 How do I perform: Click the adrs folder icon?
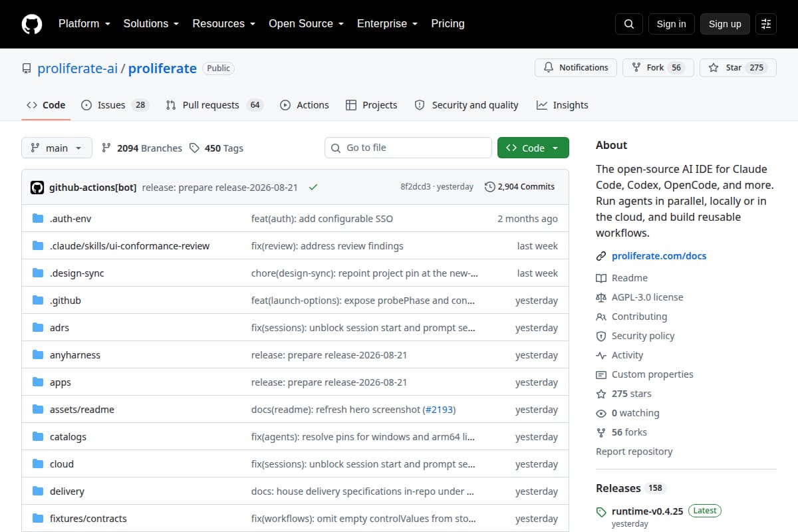click(38, 328)
